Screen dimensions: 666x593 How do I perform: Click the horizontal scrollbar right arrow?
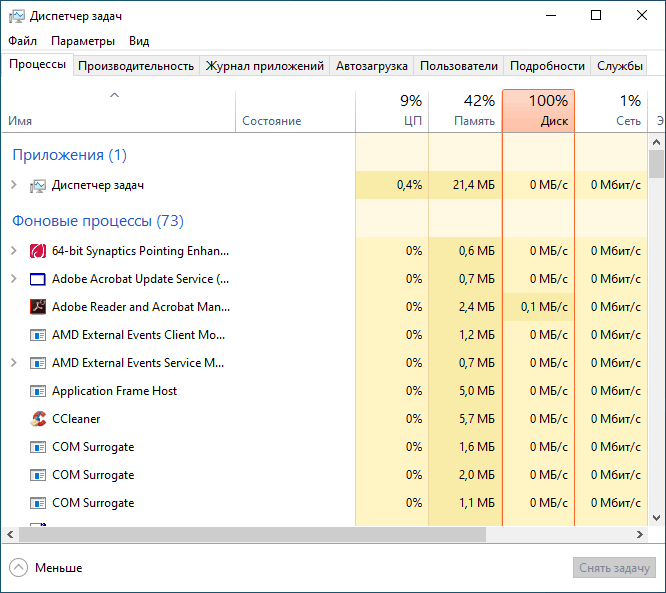[640, 534]
